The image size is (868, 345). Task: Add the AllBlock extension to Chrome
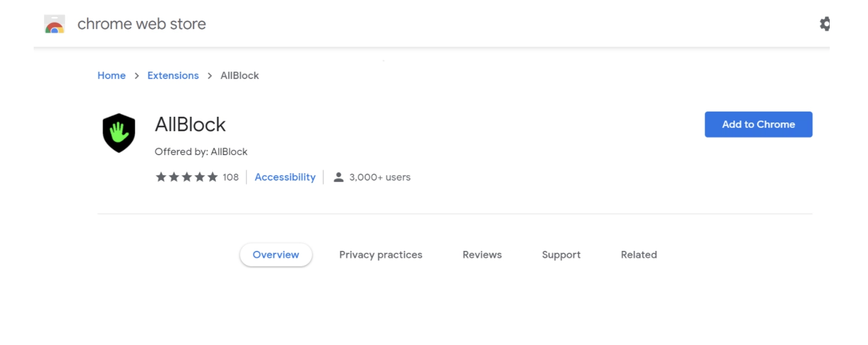click(758, 124)
